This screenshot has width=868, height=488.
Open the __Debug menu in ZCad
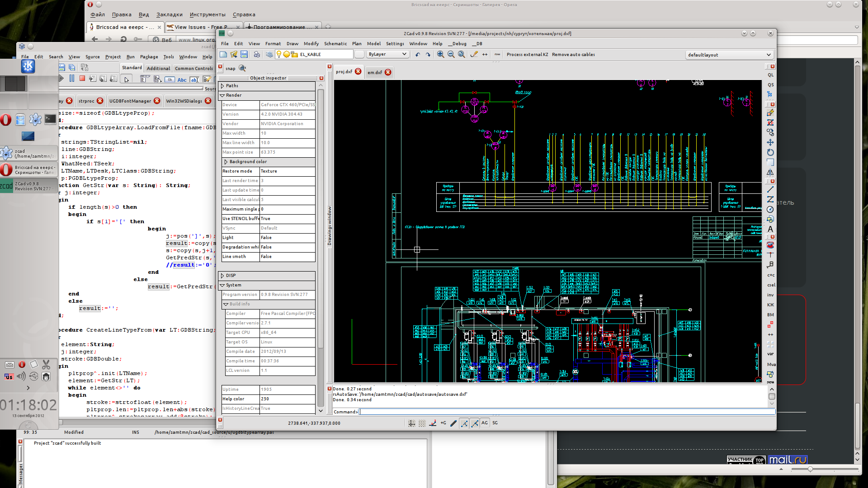457,44
